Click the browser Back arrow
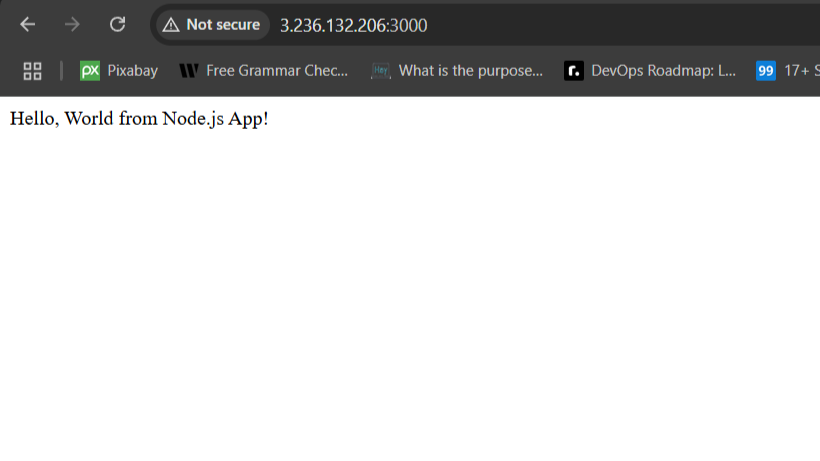 [27, 25]
